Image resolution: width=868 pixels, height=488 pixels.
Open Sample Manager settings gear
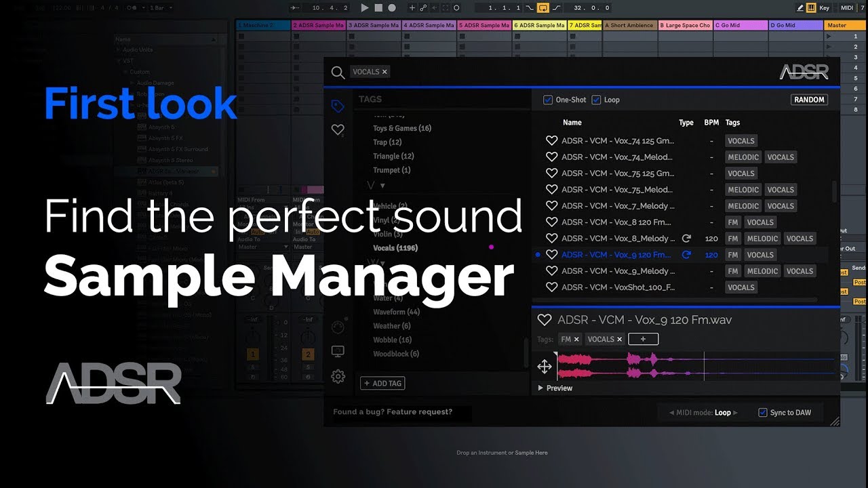(x=338, y=376)
